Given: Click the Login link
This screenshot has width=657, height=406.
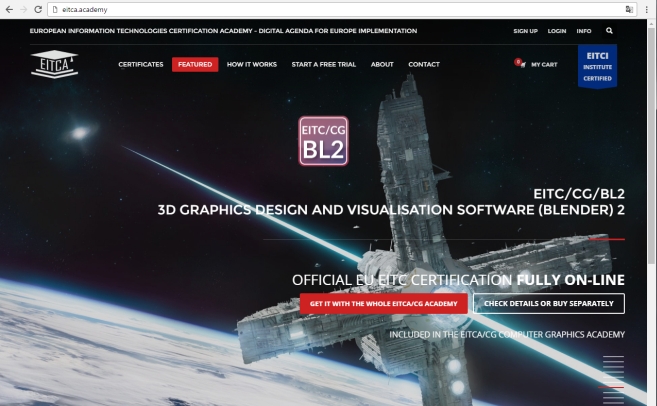Looking at the screenshot, I should tap(557, 31).
